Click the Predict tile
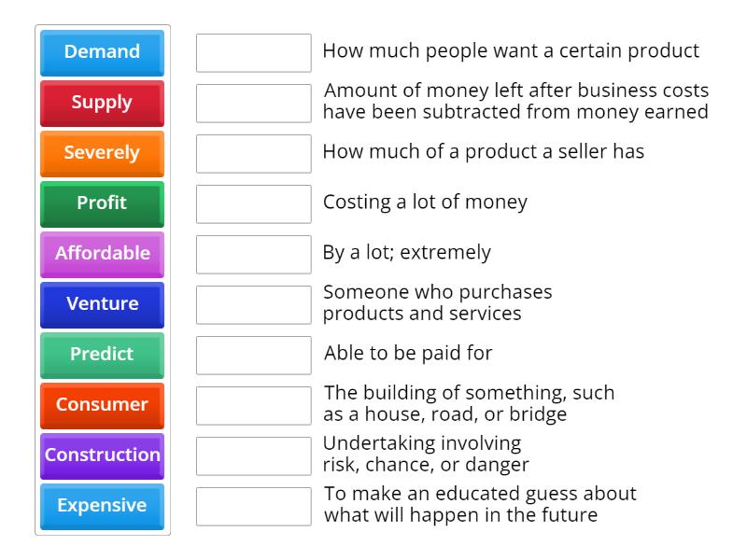 click(101, 355)
